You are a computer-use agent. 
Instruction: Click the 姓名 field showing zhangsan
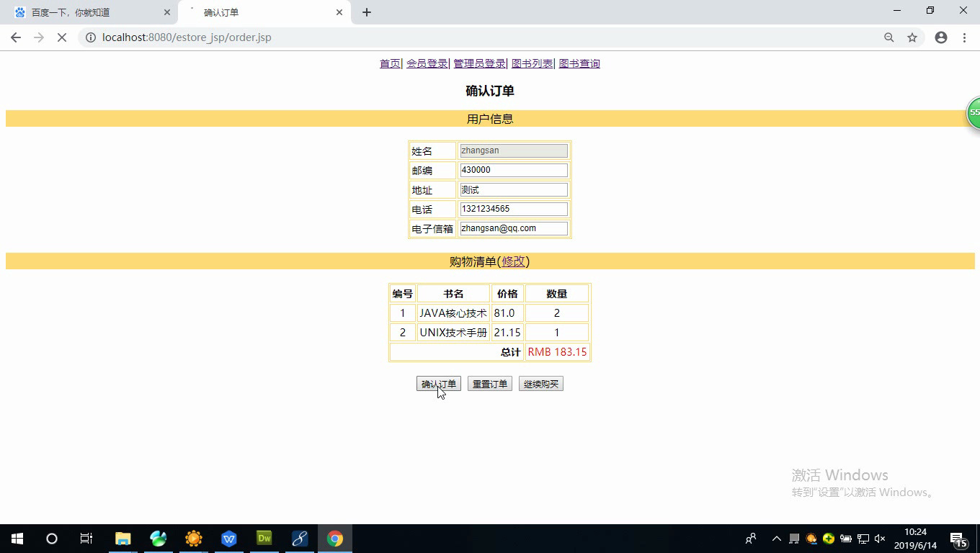click(514, 150)
